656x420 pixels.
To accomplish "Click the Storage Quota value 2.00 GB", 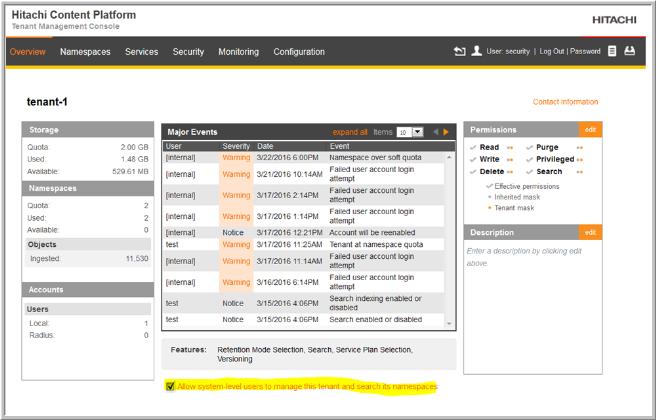I will [134, 147].
